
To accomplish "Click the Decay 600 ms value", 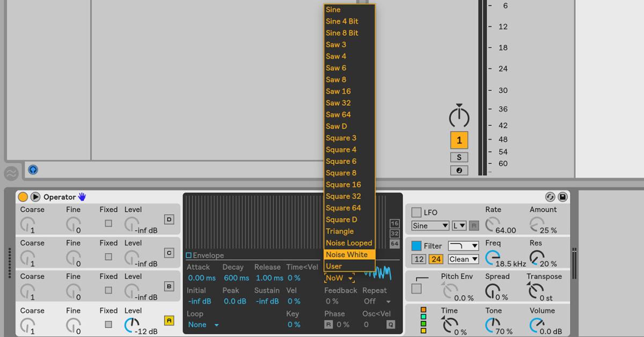I will (236, 278).
